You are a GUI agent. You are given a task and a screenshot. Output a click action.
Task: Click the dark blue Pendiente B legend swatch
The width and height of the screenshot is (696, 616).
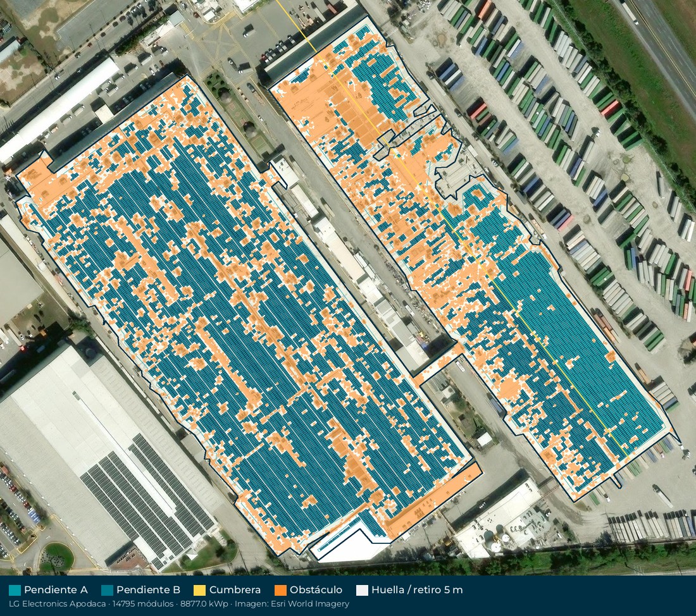tap(107, 590)
